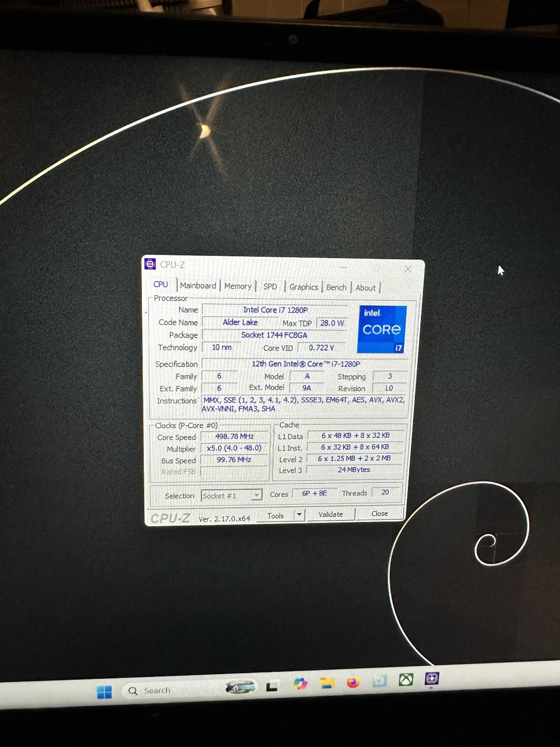Select the Bench tab
The image size is (560, 747).
(x=336, y=288)
